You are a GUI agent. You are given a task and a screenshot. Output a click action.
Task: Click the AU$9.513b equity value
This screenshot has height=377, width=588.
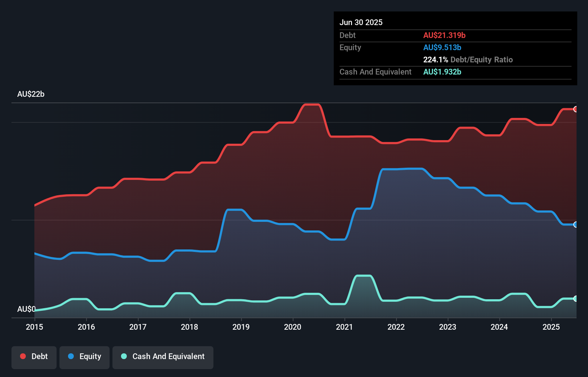tap(442, 47)
